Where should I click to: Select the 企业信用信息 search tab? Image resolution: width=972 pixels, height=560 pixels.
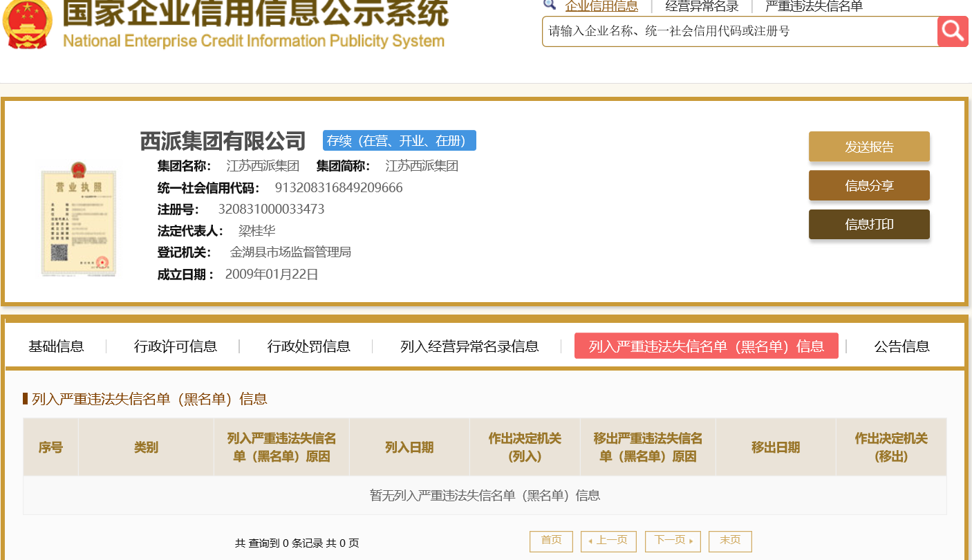tap(601, 6)
